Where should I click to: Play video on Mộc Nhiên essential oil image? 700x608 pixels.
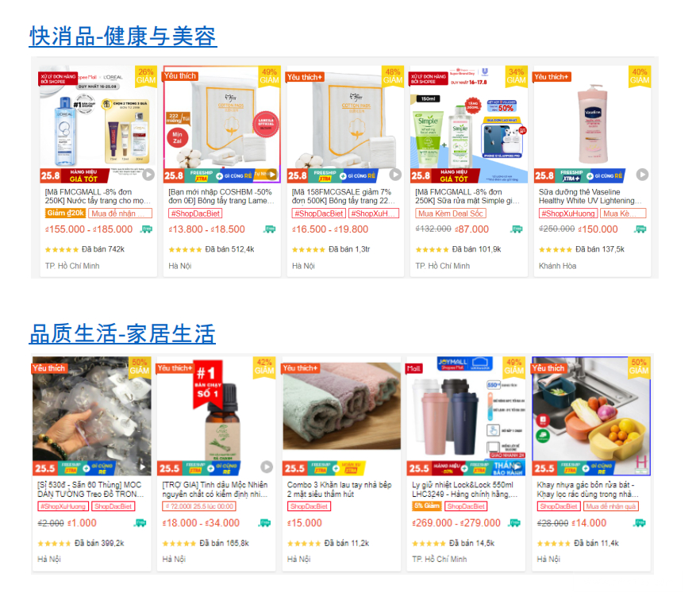tap(267, 467)
